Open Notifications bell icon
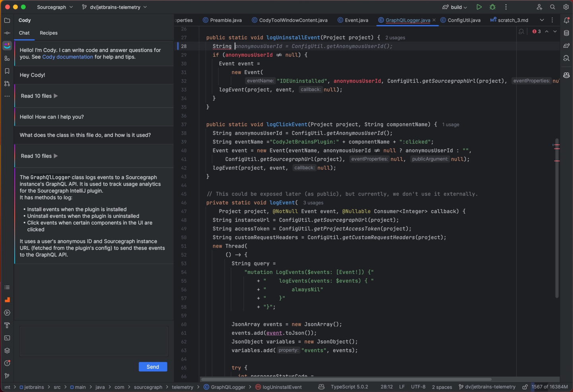Viewport: 573px width, 392px height. pos(566,20)
